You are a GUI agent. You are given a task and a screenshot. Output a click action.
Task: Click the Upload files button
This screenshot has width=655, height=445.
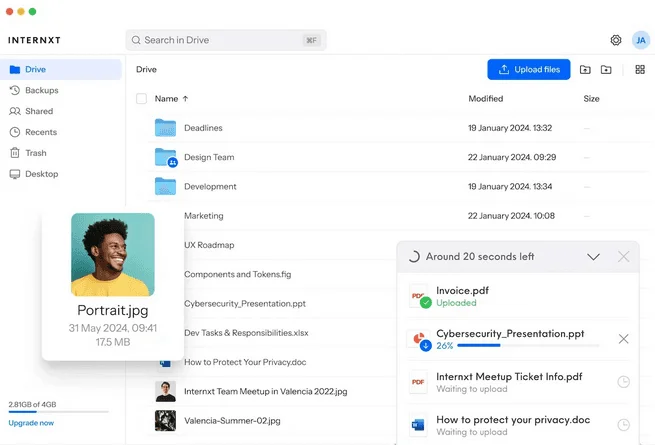point(529,69)
